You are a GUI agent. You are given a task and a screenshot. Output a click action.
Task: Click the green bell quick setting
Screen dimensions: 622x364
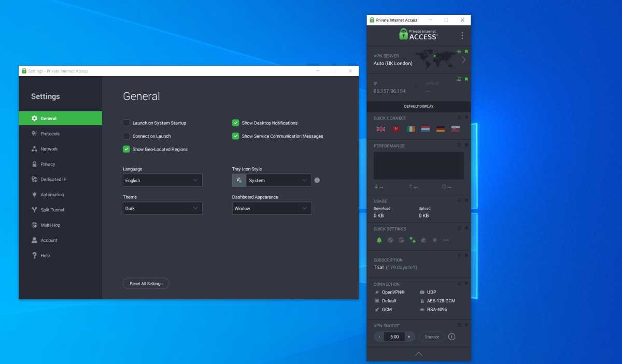coord(379,240)
